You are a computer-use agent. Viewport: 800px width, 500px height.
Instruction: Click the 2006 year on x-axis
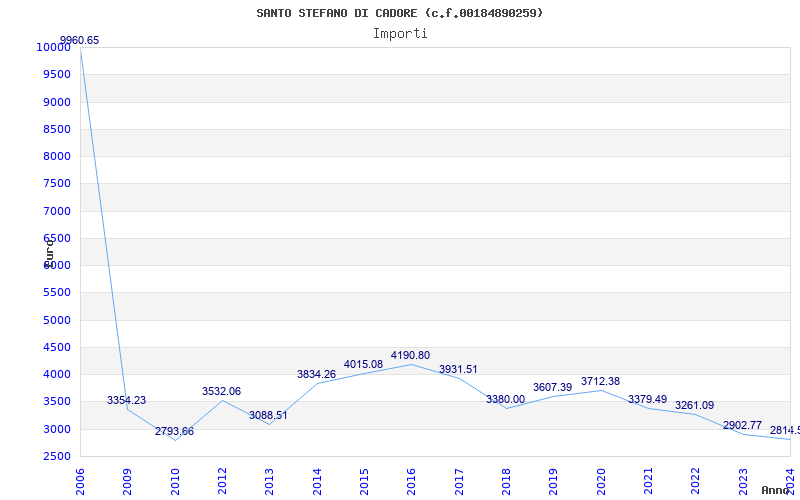tap(81, 479)
